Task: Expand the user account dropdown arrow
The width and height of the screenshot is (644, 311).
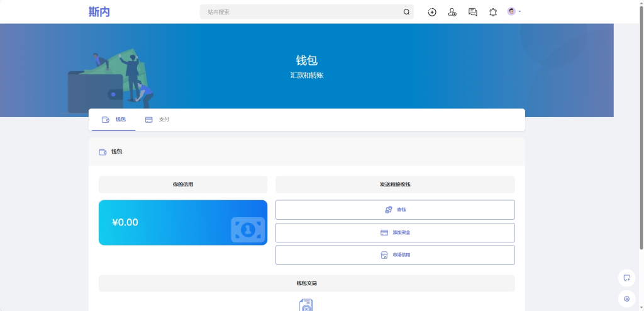Action: [x=519, y=11]
